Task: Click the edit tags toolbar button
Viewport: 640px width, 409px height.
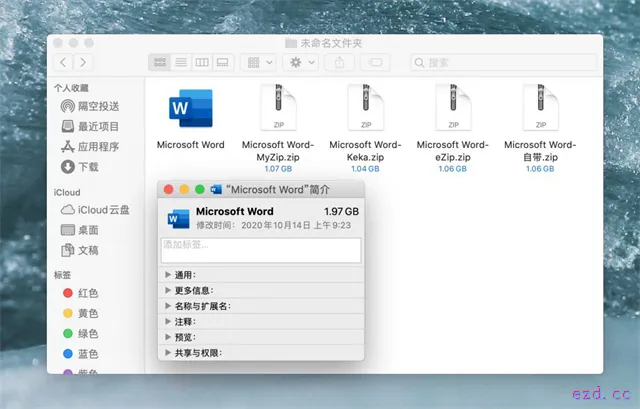Action: (x=377, y=62)
